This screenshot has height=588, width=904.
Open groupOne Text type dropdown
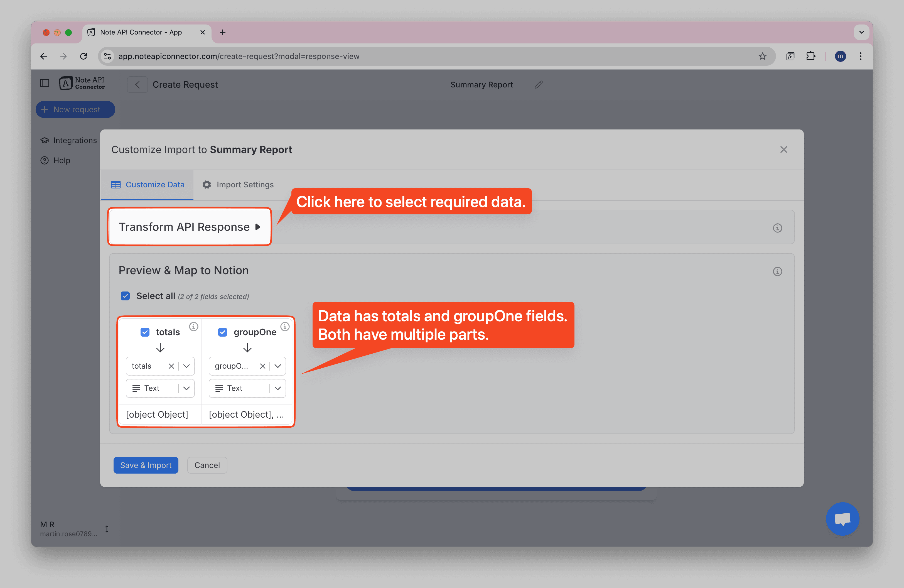pos(278,388)
